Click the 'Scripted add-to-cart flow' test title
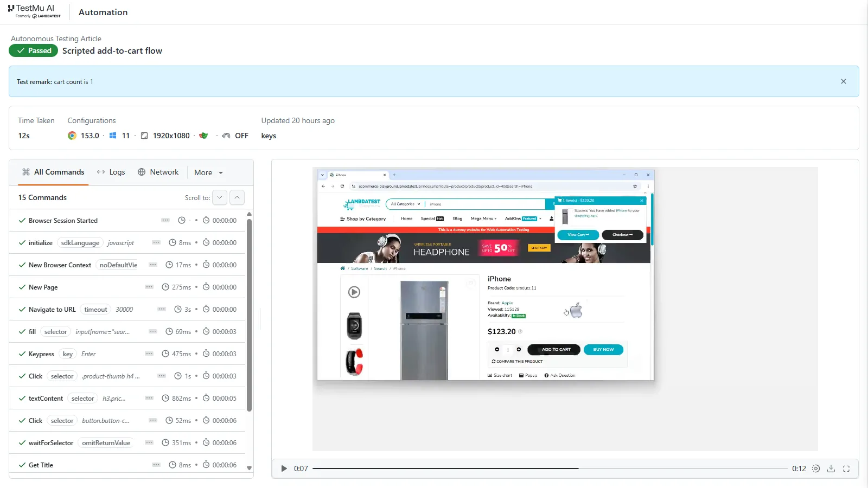Image resolution: width=868 pixels, height=488 pixels. click(x=112, y=50)
